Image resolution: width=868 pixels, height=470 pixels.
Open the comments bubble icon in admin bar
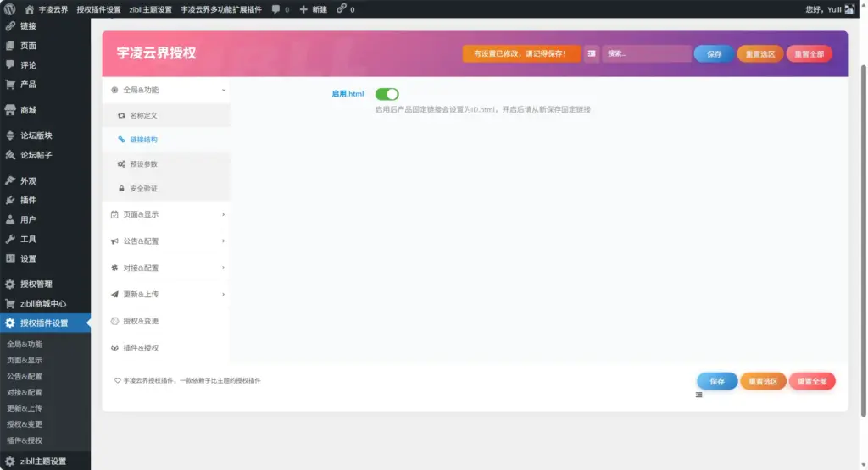click(x=276, y=9)
